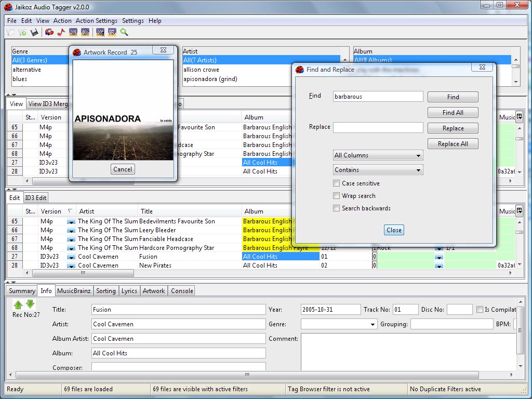Click Cancel in the Artwork Record window
The image size is (532, 399).
click(x=123, y=169)
